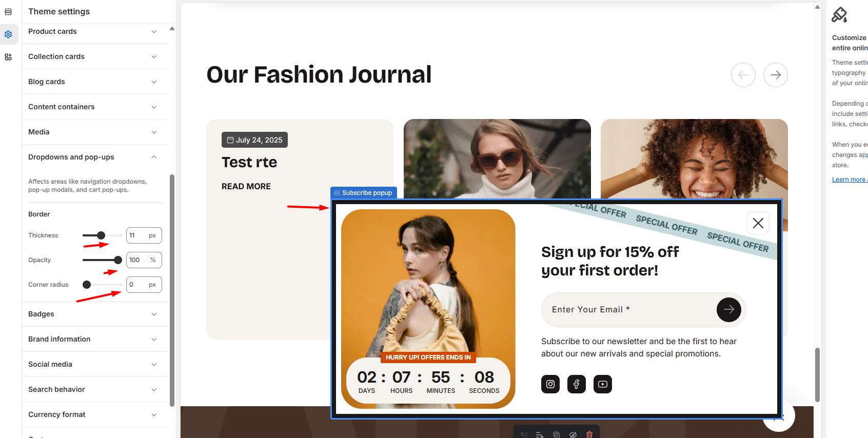The width and height of the screenshot is (868, 438).
Task: Click the Facebook icon in the popup
Action: click(x=577, y=384)
